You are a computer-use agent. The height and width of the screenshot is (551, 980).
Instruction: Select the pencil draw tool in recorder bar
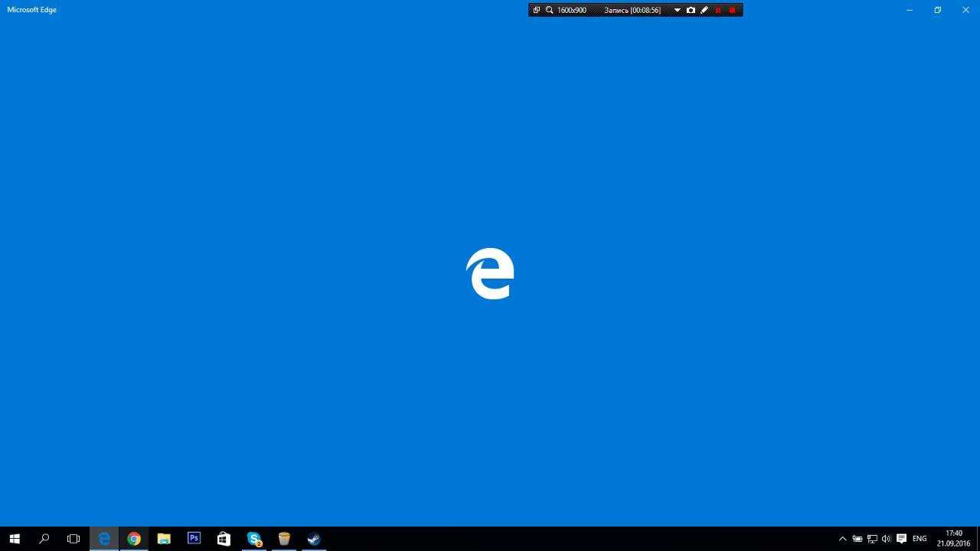tap(704, 10)
